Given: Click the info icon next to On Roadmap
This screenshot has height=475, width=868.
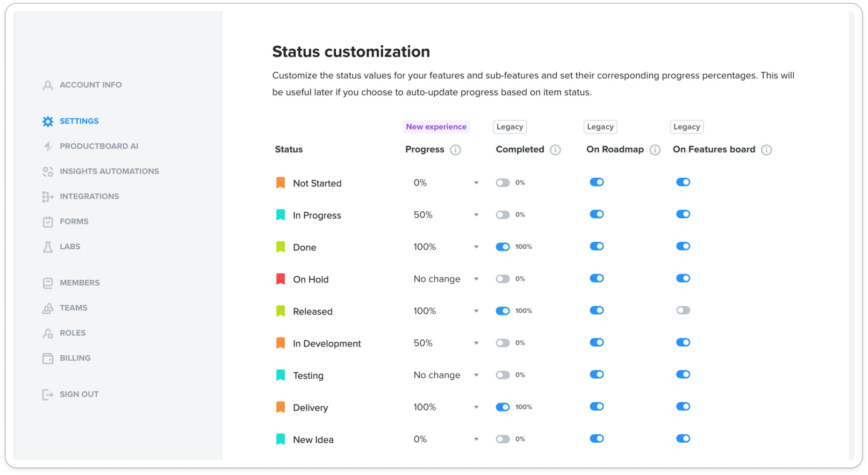Looking at the screenshot, I should (x=655, y=150).
